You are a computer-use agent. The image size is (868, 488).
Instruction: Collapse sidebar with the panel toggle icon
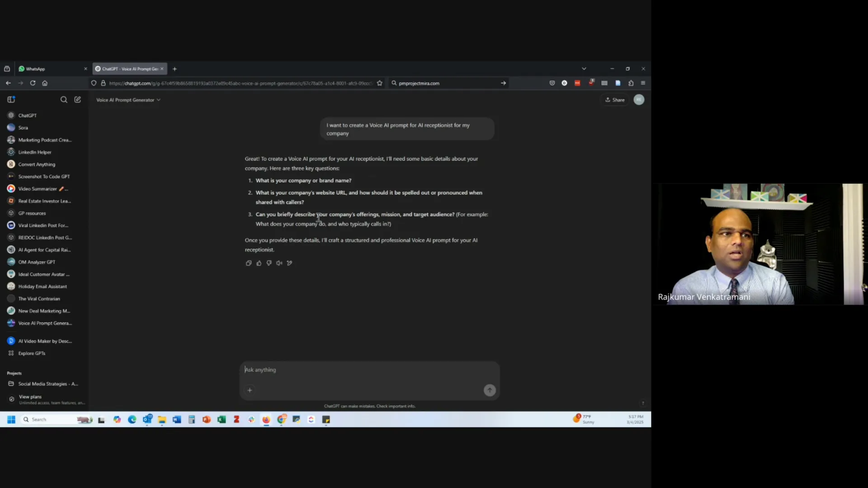click(x=11, y=99)
